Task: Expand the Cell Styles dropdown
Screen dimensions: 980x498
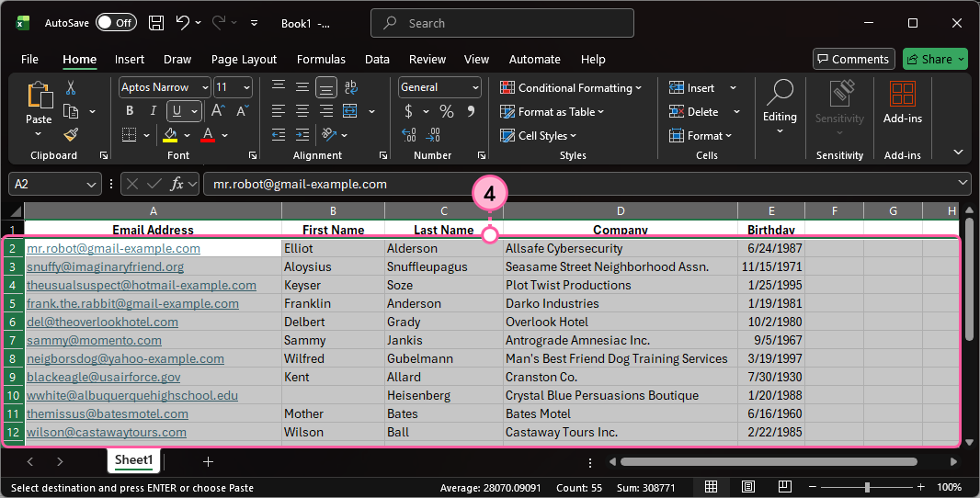Action: coord(573,136)
